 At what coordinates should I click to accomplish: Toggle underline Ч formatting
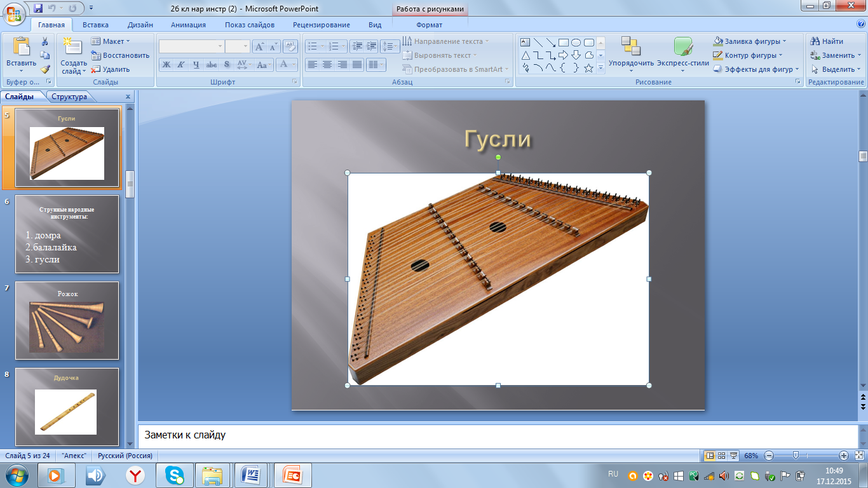point(196,65)
